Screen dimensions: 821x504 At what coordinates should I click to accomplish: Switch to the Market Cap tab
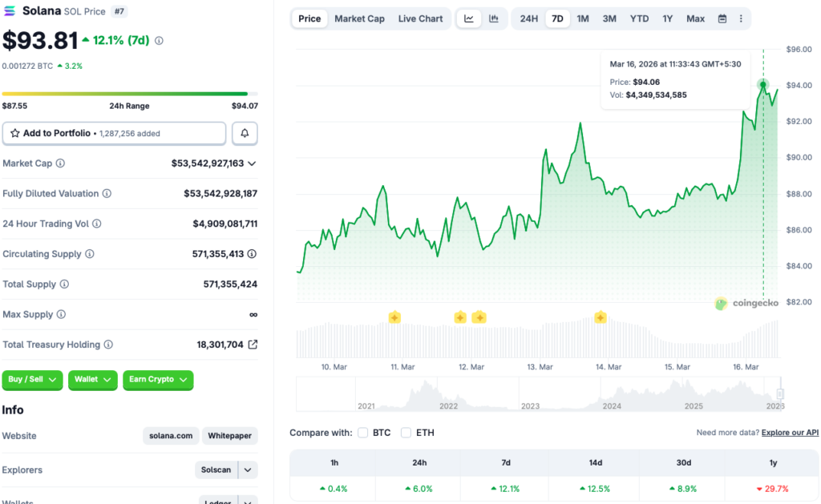(x=359, y=18)
